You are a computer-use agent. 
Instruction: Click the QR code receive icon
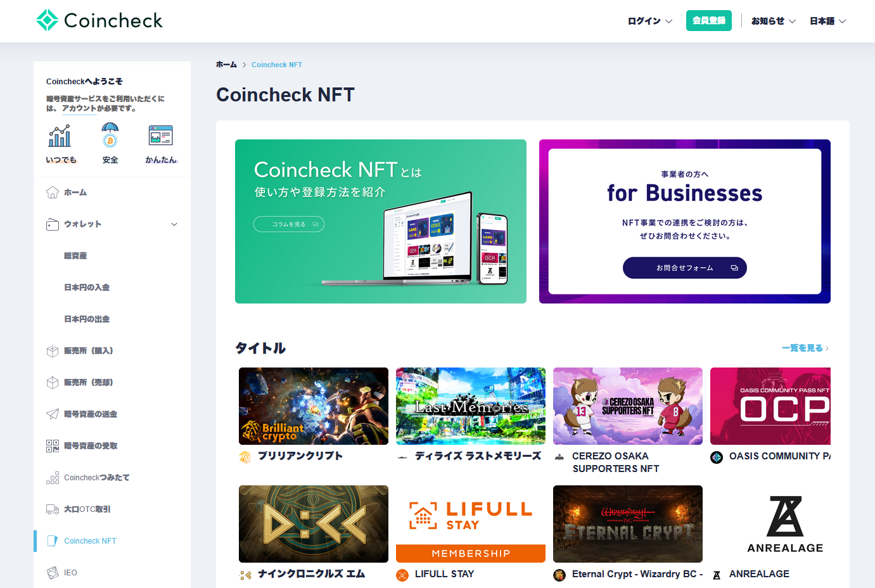pos(53,446)
